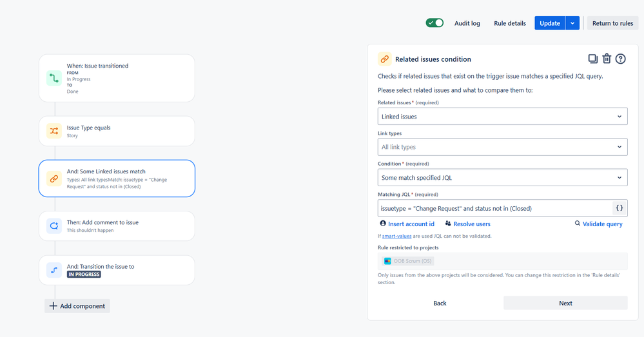Click the Linked issues match link icon
Screen dimensions: 644x337
54,178
